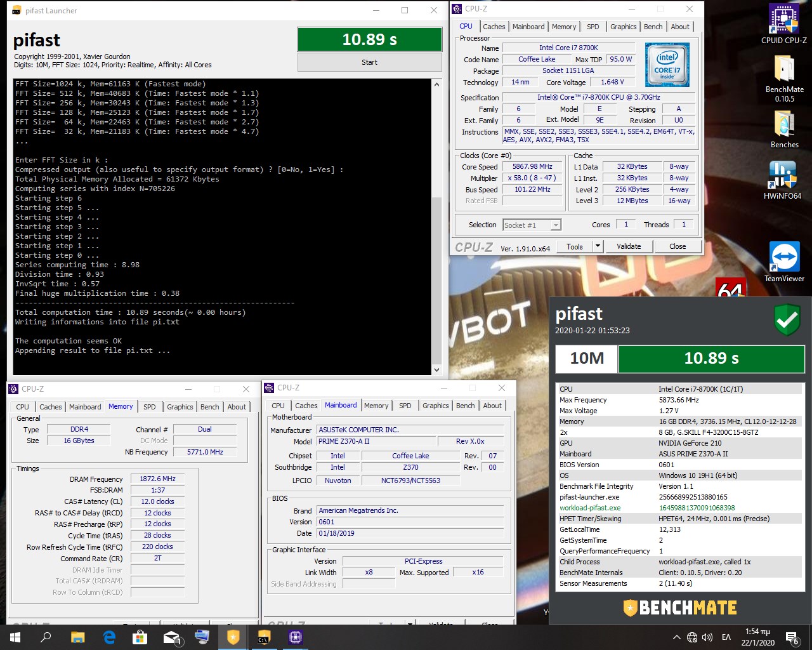Click the Core Voltage value 1.648 V
Screen dimensions: 812x650
tap(612, 82)
